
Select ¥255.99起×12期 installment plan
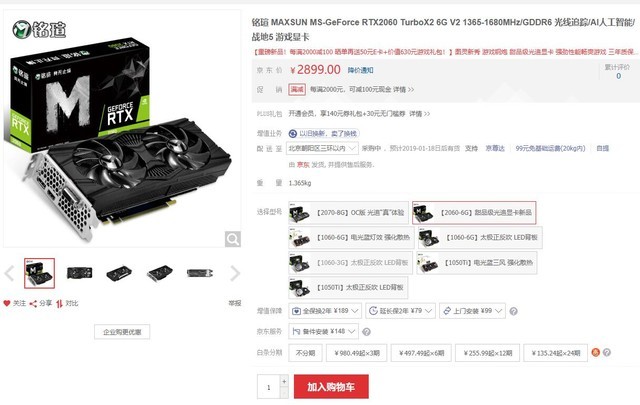tap(488, 353)
